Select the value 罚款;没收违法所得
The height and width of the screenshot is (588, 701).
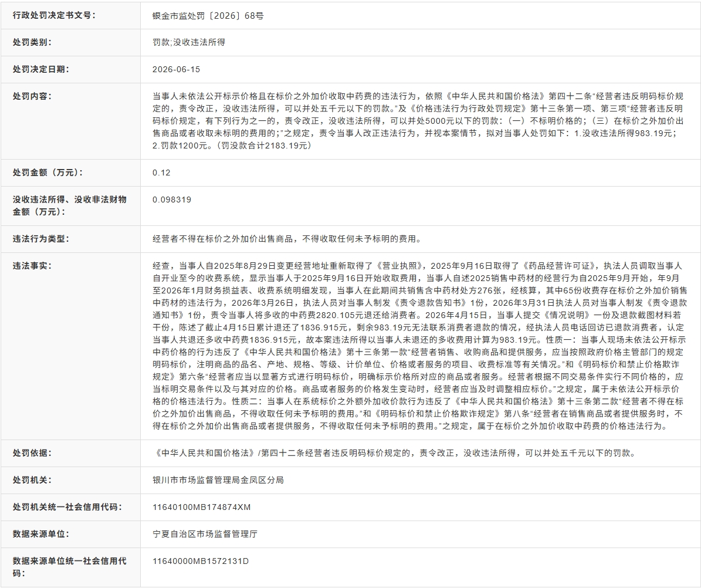(x=189, y=42)
